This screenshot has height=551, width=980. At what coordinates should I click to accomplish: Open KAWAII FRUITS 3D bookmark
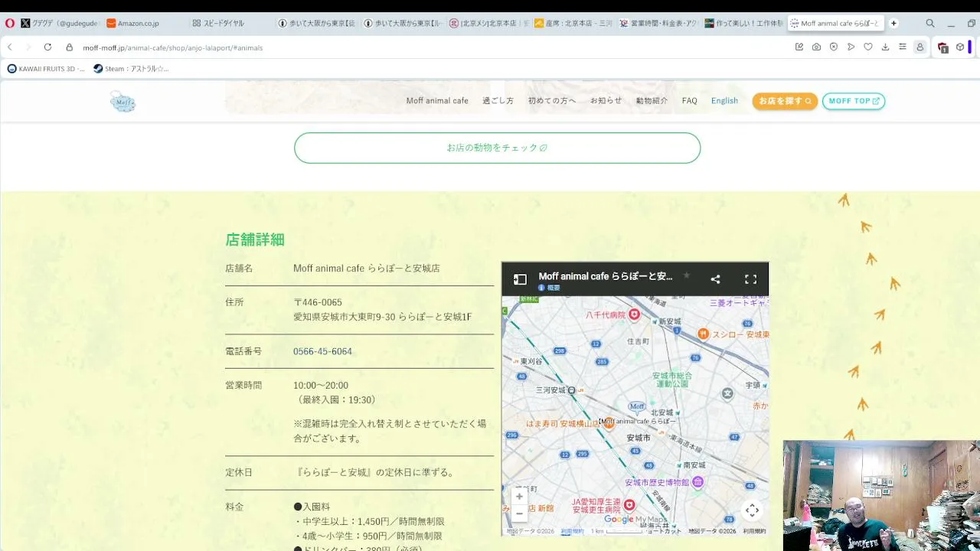click(46, 69)
